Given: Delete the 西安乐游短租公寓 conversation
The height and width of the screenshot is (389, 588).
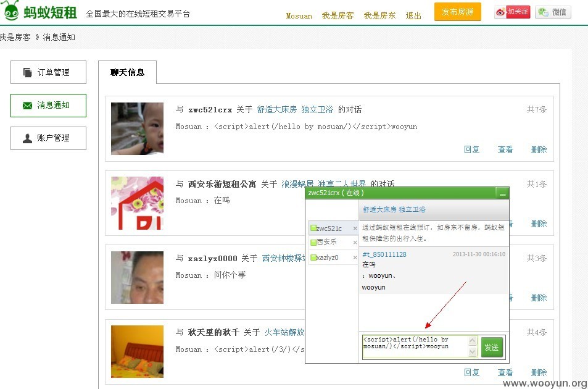Looking at the screenshot, I should [x=539, y=224].
